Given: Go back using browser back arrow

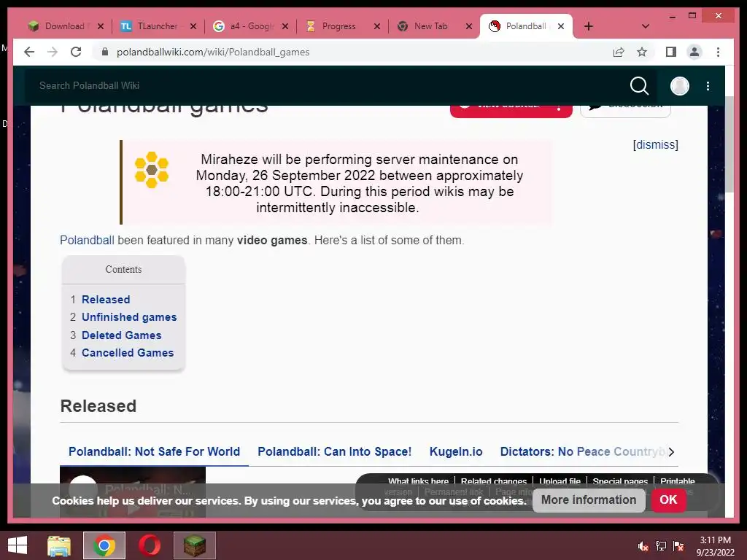Looking at the screenshot, I should click(29, 52).
